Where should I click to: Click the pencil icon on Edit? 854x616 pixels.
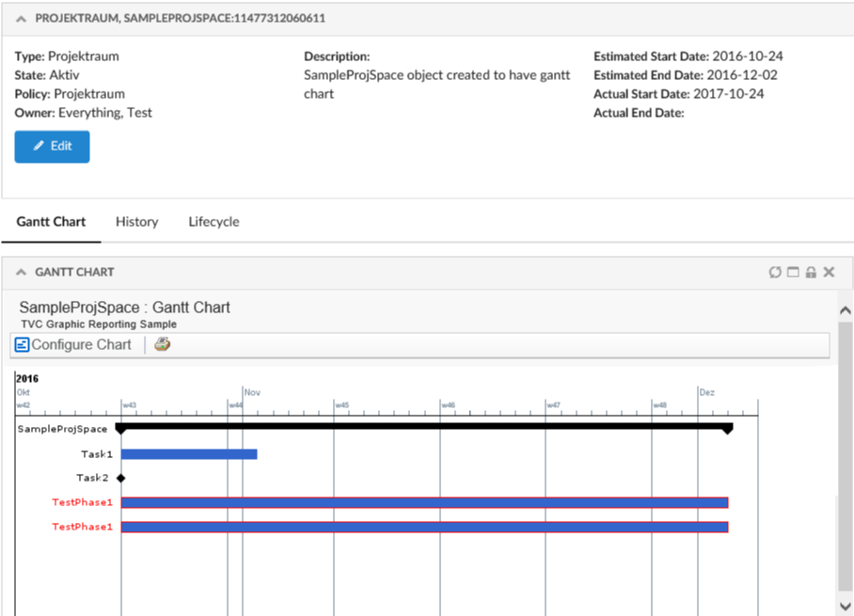click(x=39, y=147)
